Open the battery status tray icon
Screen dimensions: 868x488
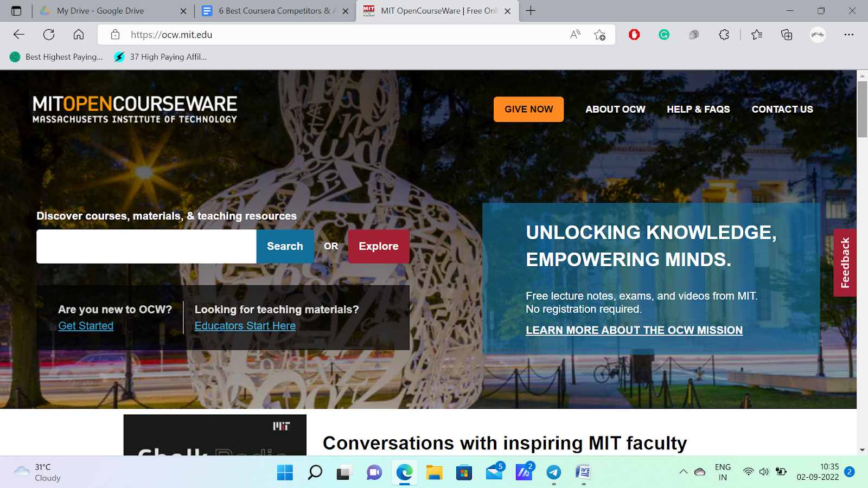(781, 472)
